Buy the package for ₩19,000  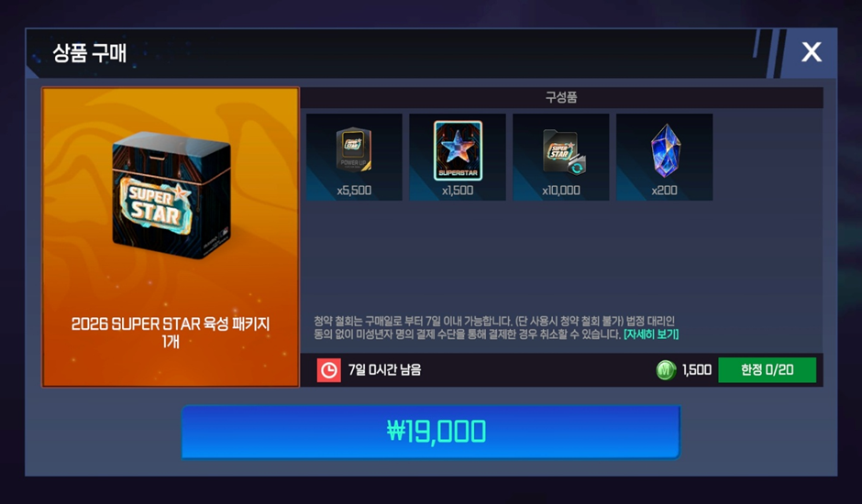point(431,432)
